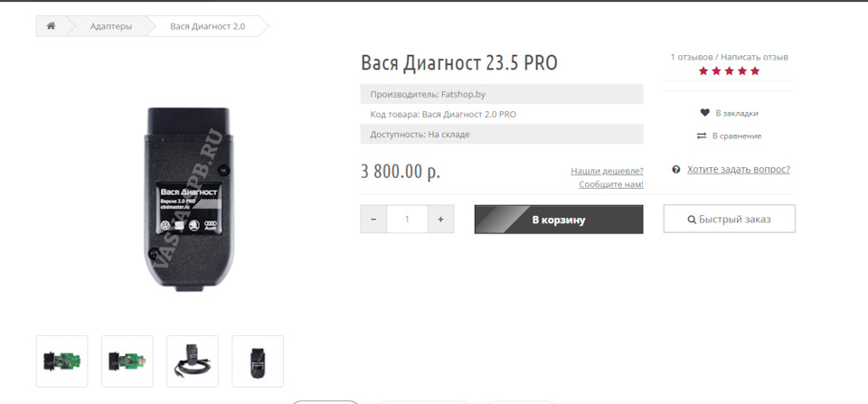
Task: View adapter with cable thumbnail
Action: pos(193,362)
